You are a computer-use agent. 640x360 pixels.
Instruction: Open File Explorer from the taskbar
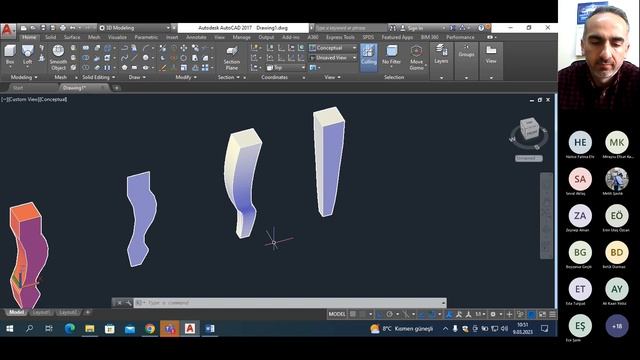90,329
